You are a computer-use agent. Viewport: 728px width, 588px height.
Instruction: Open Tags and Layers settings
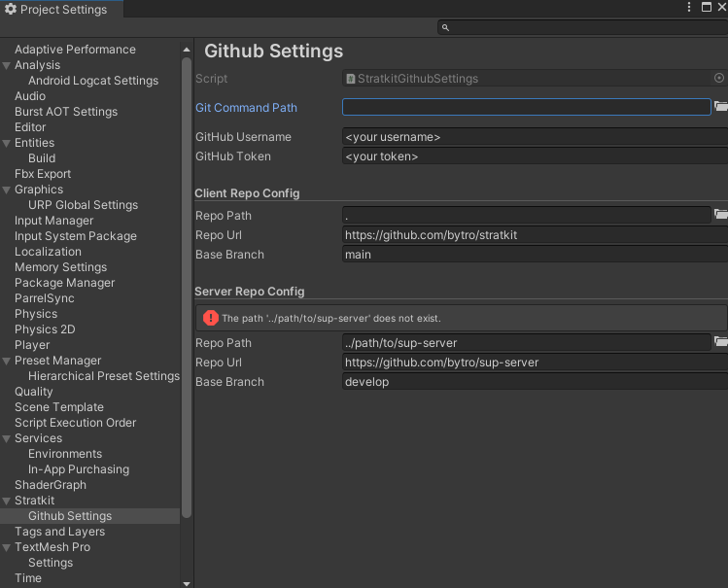[x=60, y=532]
